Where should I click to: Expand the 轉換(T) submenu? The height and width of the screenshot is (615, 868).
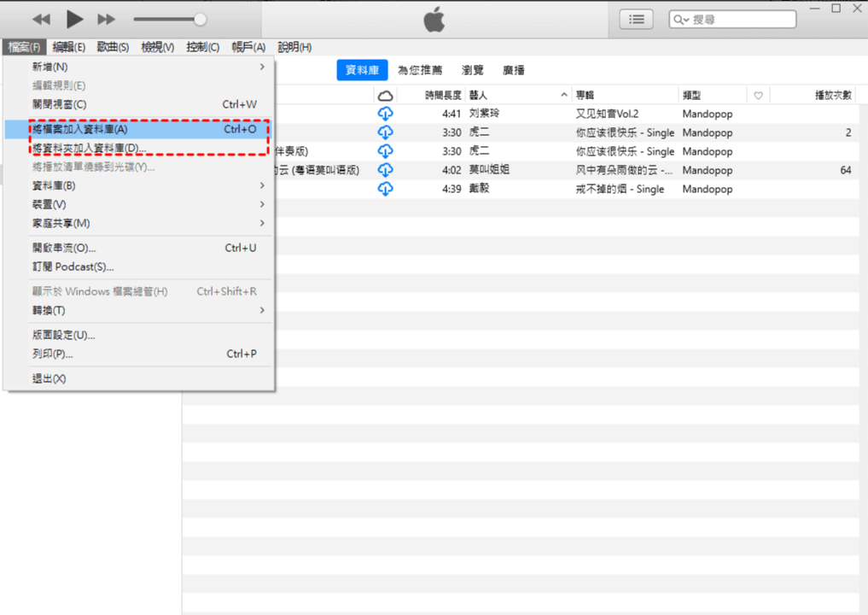[138, 310]
